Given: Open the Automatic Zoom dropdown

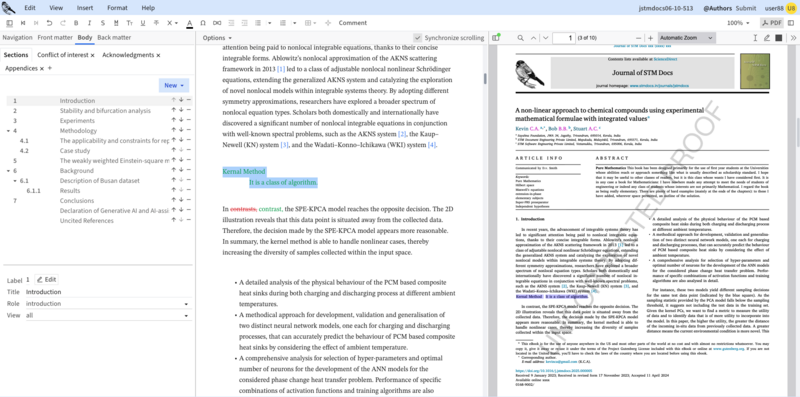Looking at the screenshot, I should 686,38.
